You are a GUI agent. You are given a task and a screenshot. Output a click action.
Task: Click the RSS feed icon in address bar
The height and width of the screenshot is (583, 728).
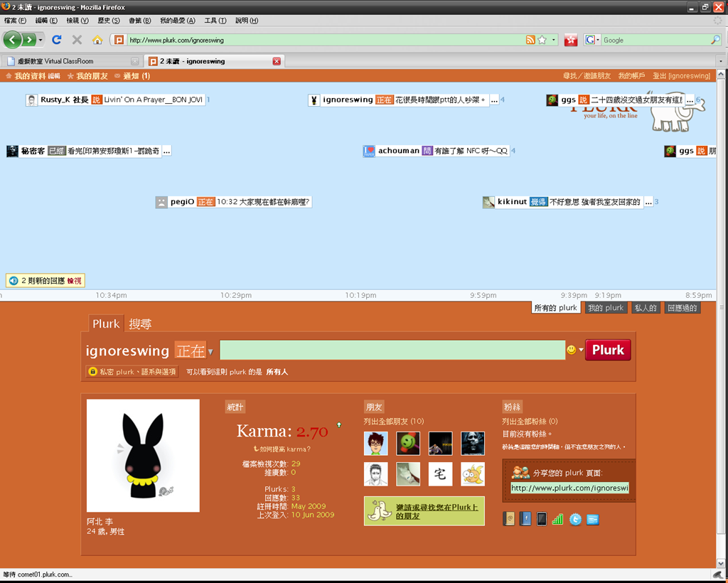(530, 40)
